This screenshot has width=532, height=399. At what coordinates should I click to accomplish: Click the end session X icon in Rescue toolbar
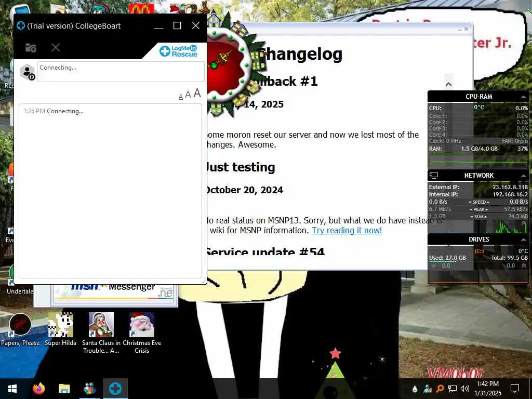click(x=56, y=47)
